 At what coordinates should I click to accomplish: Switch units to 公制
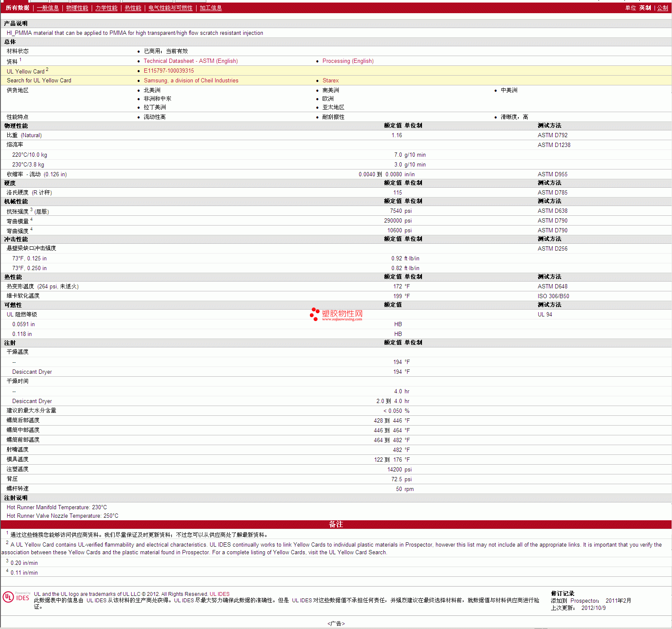(x=662, y=8)
